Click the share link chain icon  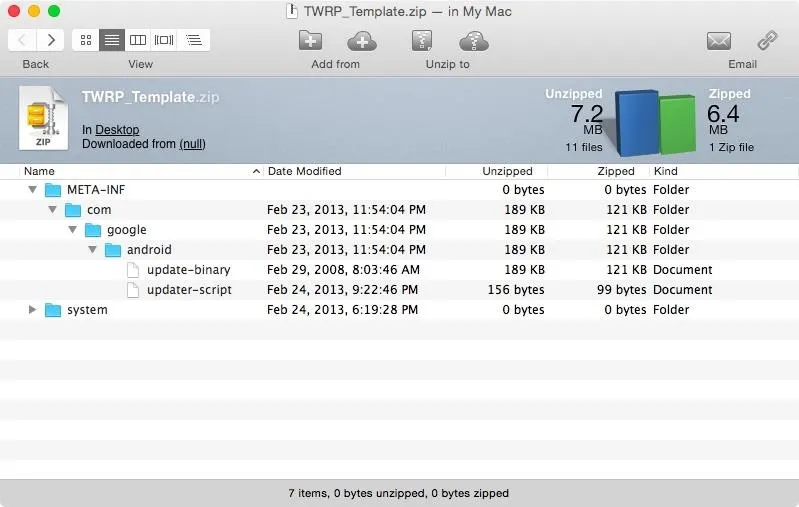click(767, 41)
